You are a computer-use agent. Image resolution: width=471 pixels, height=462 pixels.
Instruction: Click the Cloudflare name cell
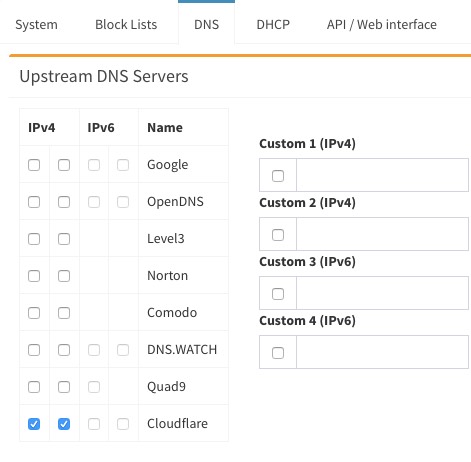[x=183, y=423]
